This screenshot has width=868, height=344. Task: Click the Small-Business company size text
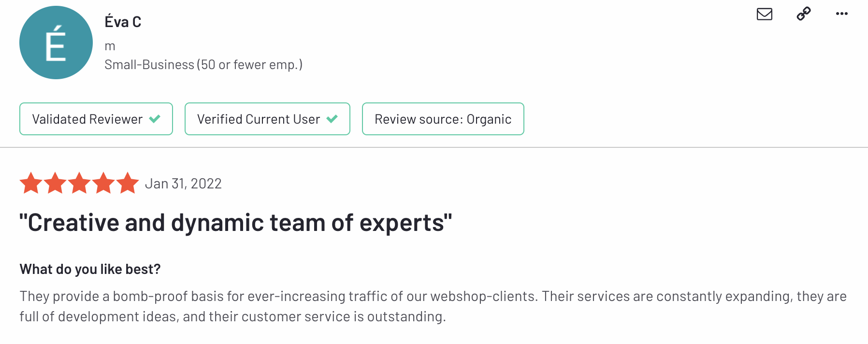coord(203,65)
